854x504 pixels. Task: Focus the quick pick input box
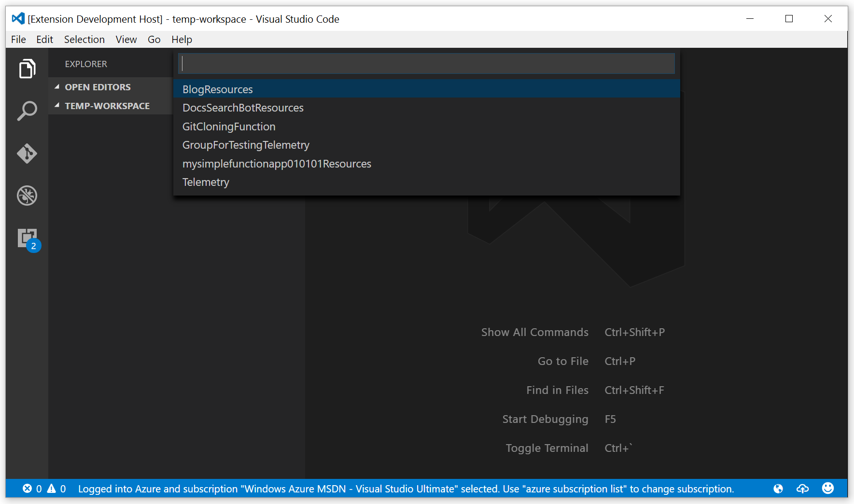click(427, 63)
